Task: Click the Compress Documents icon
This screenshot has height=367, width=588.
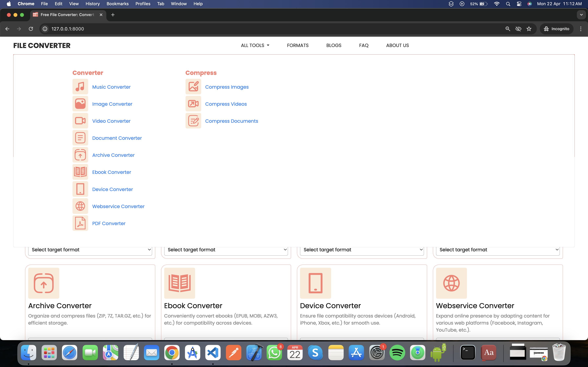Action: (193, 121)
